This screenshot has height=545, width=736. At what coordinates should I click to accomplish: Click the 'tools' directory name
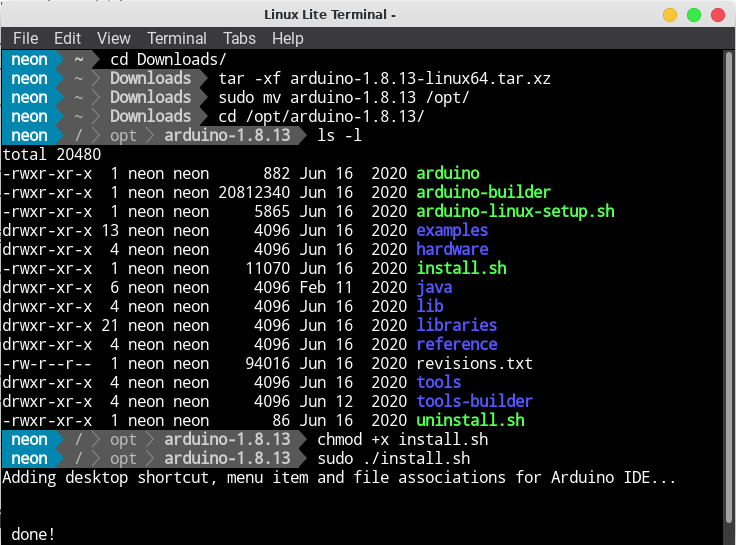(x=439, y=382)
